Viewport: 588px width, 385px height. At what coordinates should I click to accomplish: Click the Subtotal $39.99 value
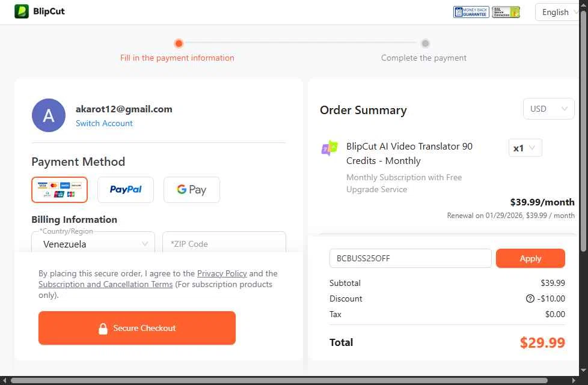click(553, 283)
